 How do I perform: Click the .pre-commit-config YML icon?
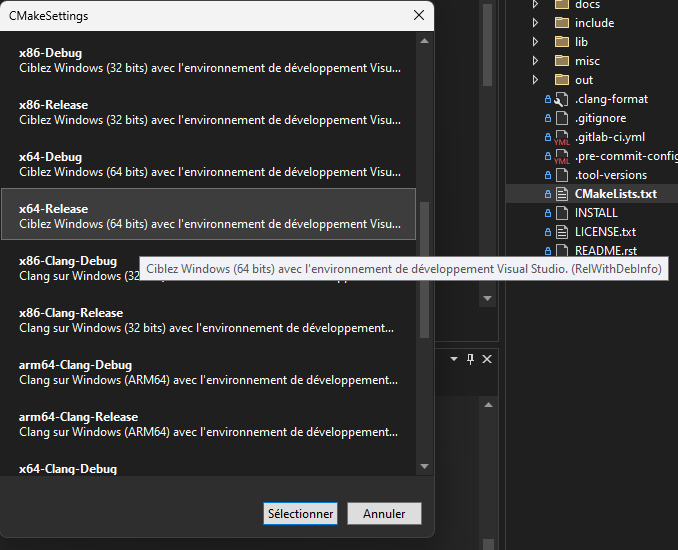(561, 157)
